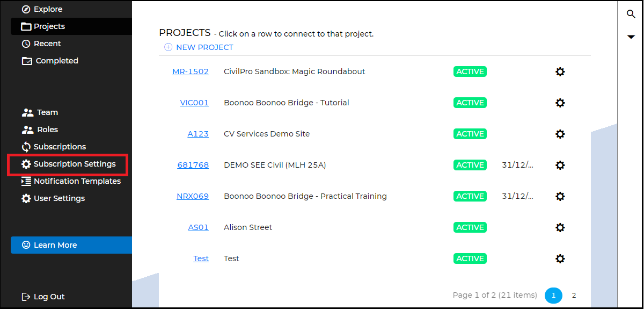Viewport: 644px width, 309px height.
Task: Click the search magnifier icon
Action: click(631, 14)
